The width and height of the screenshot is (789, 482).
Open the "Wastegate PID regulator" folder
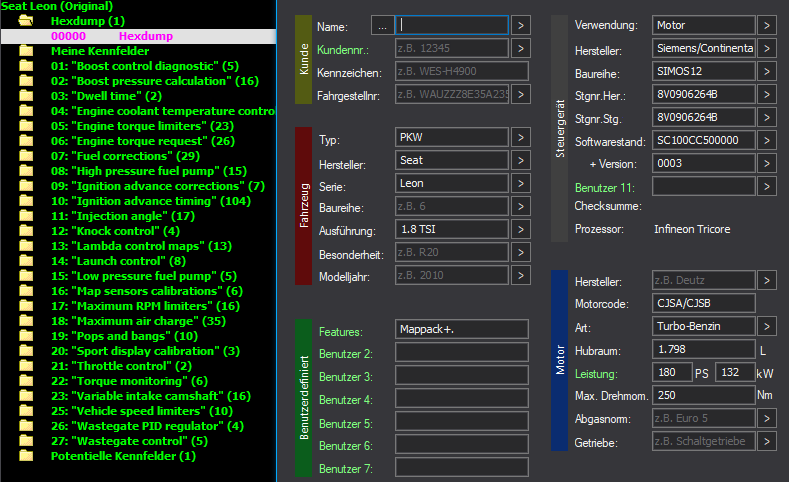pyautogui.click(x=147, y=426)
